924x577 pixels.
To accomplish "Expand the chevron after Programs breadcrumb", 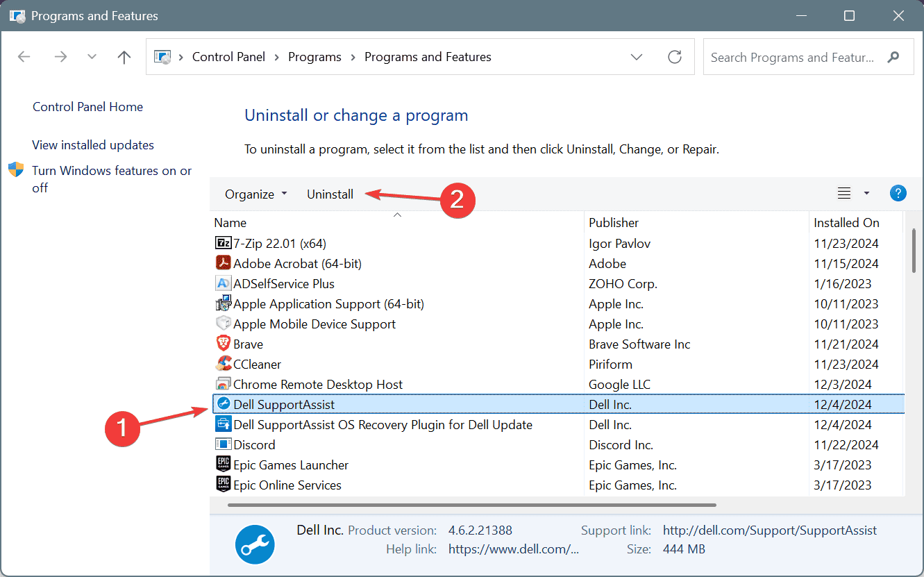I will point(353,57).
